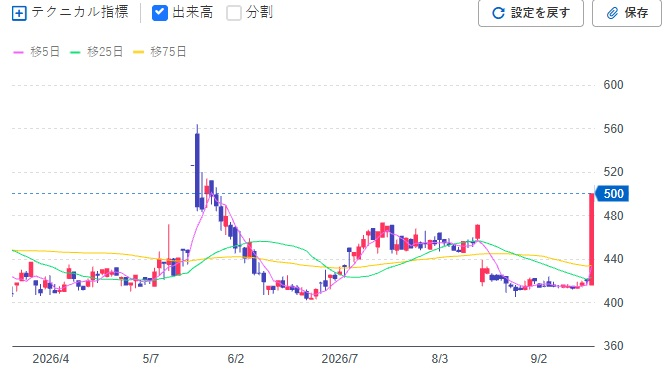672x375 pixels.
Task: Click the tall red latest candlestick
Action: point(591,239)
